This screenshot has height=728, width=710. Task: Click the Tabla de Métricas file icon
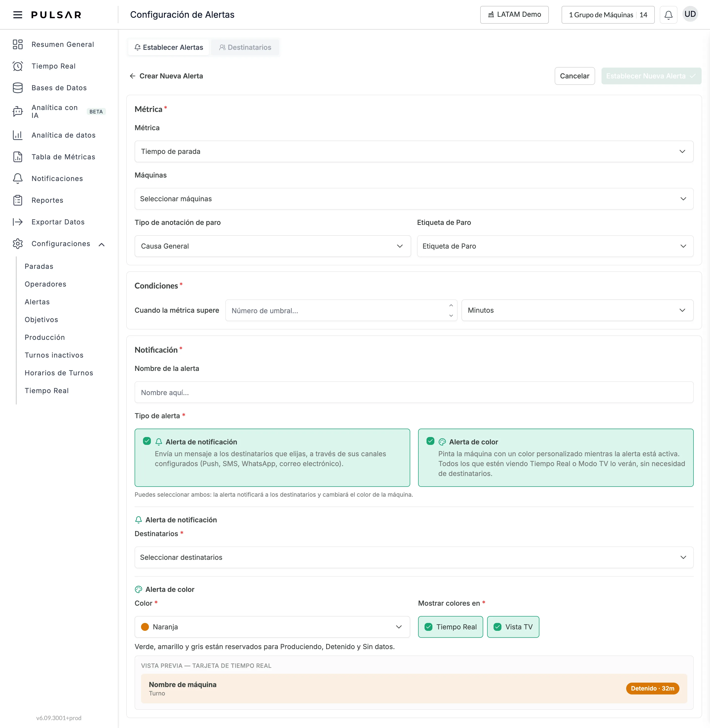[x=18, y=157]
